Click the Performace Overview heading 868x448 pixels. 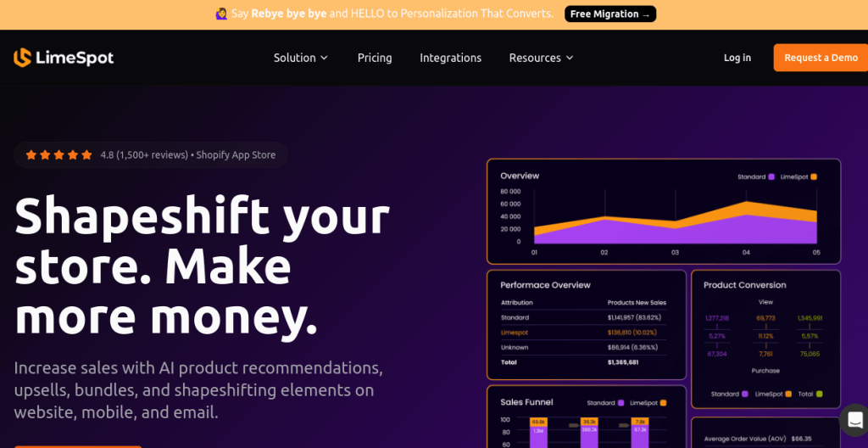[x=545, y=285]
